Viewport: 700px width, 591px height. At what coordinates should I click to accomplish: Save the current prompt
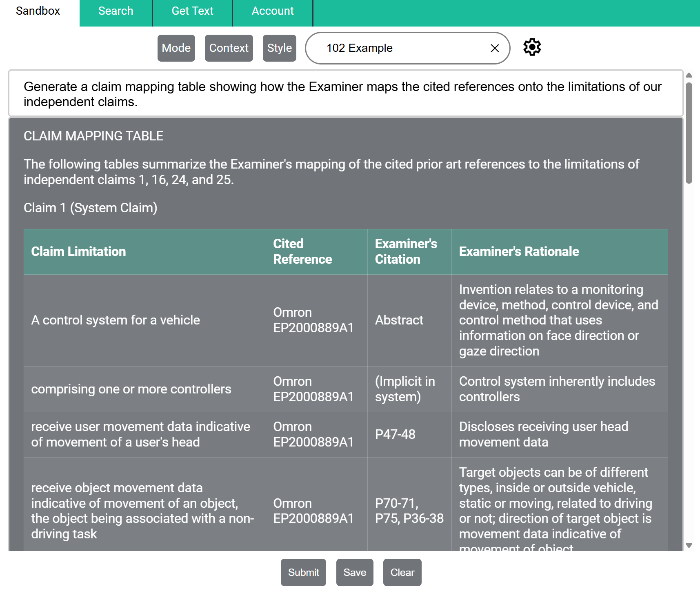click(354, 572)
